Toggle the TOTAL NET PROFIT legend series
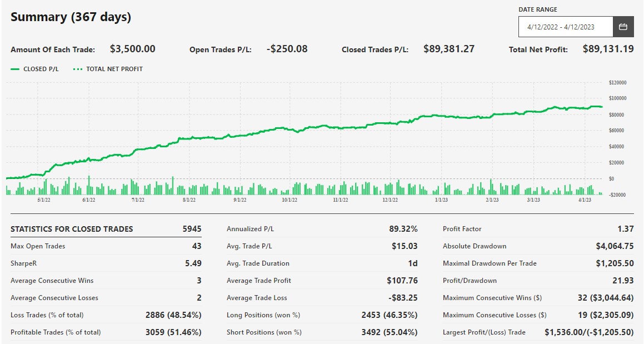The width and height of the screenshot is (644, 344). tap(114, 69)
